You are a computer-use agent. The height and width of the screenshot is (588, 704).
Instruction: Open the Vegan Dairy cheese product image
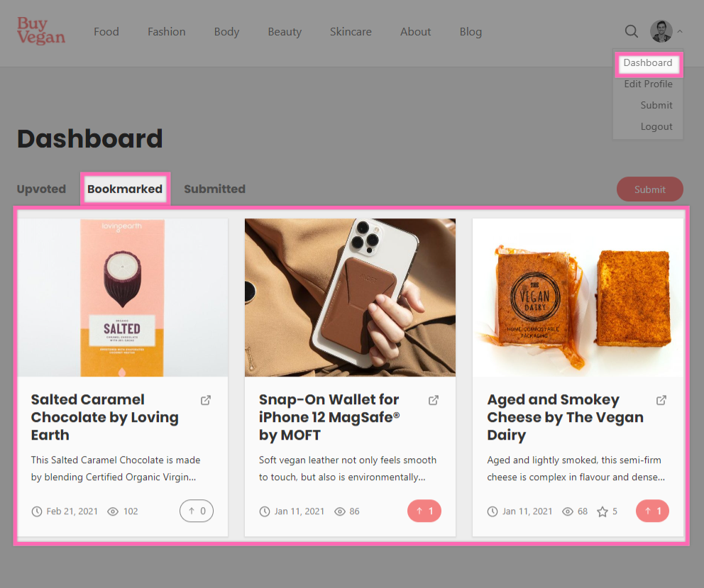tap(578, 298)
